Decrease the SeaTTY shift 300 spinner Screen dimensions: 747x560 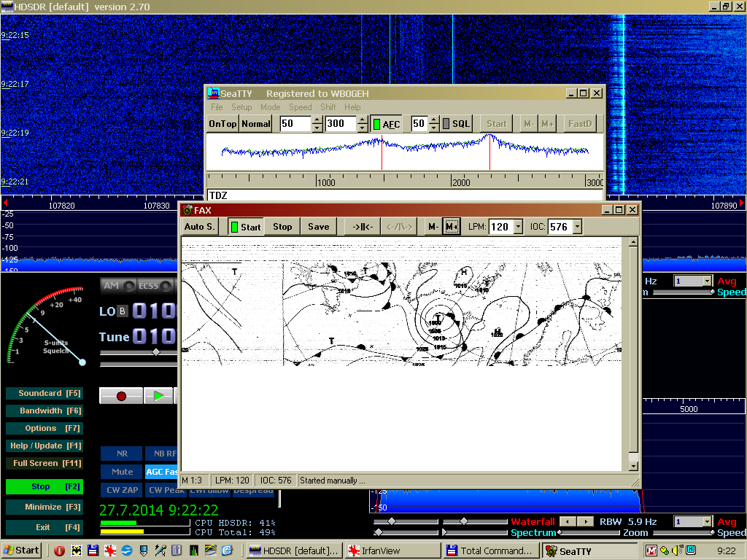click(x=363, y=128)
